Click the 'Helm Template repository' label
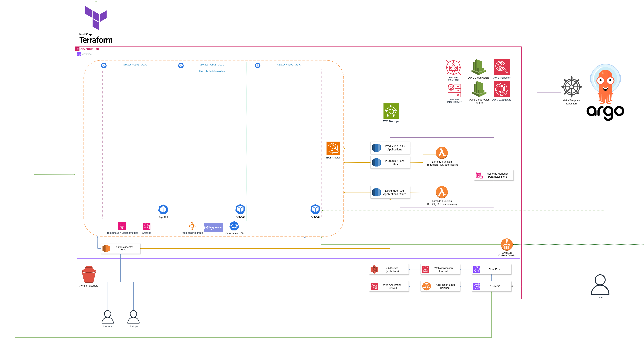Image resolution: width=644 pixels, height=339 pixels. [x=571, y=102]
